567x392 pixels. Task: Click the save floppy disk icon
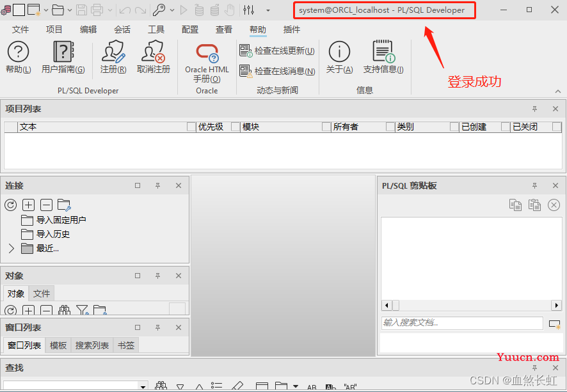[81, 10]
